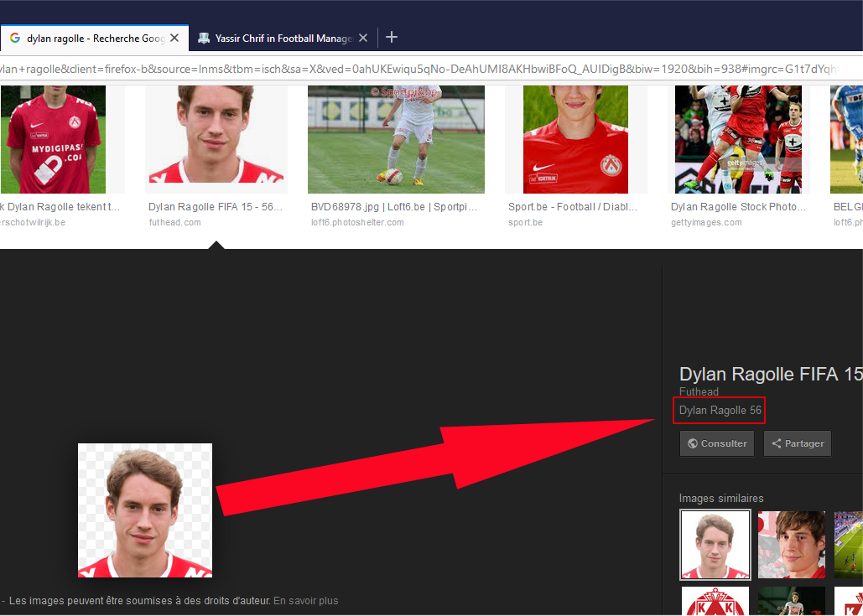Screen dimensions: 863x616
Task: Open the similar image of brown-haired player portrait
Action: (792, 545)
